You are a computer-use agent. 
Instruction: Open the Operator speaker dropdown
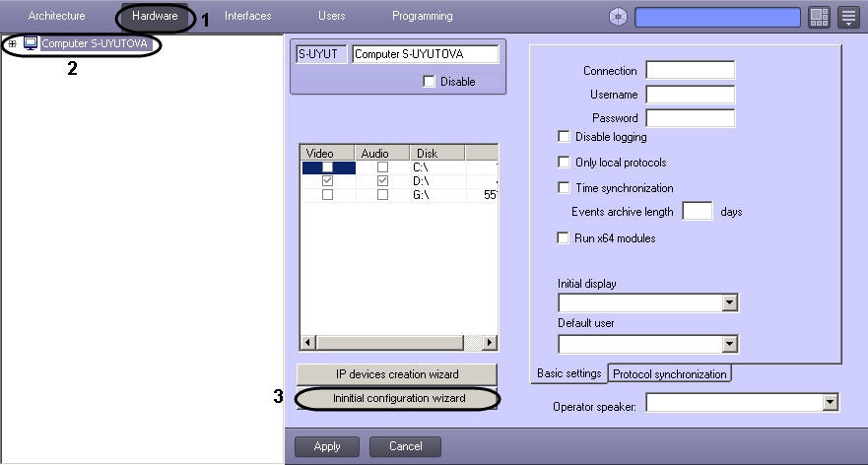click(x=830, y=402)
